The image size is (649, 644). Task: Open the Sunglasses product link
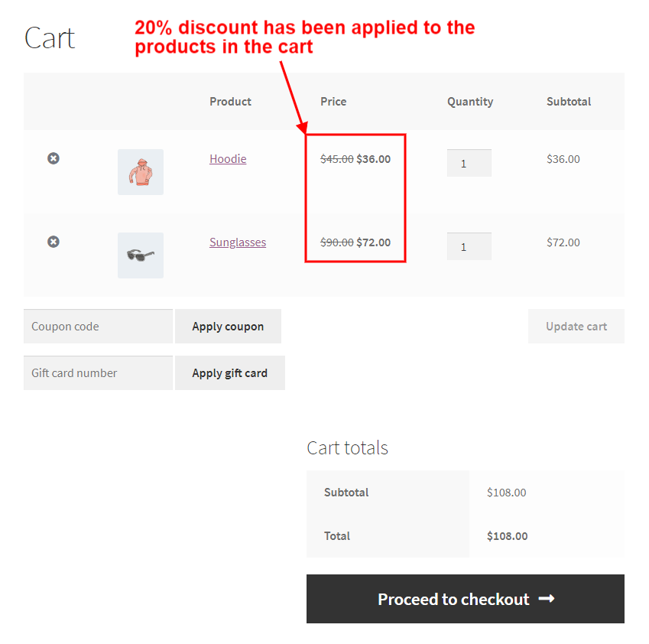coord(238,242)
